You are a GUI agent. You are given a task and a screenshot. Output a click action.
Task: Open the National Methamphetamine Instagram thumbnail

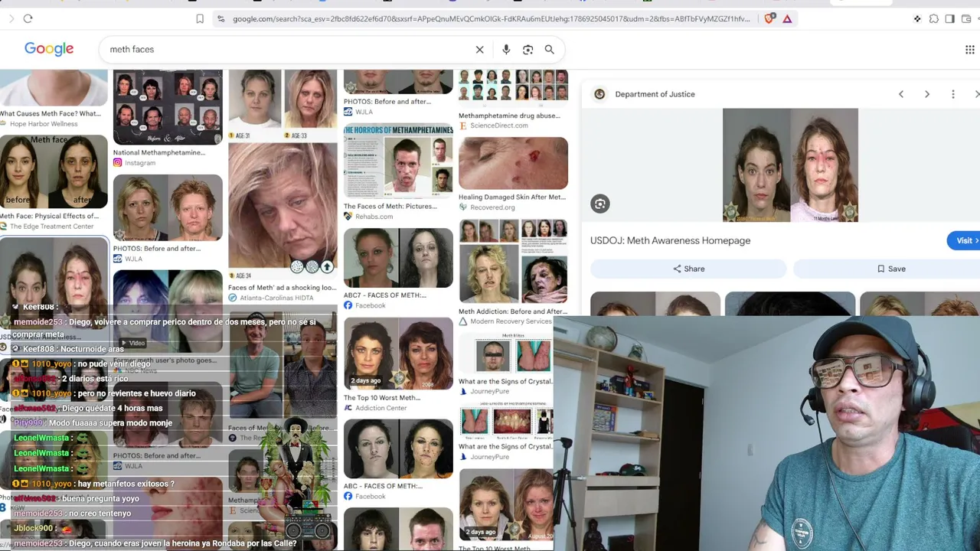tap(168, 107)
